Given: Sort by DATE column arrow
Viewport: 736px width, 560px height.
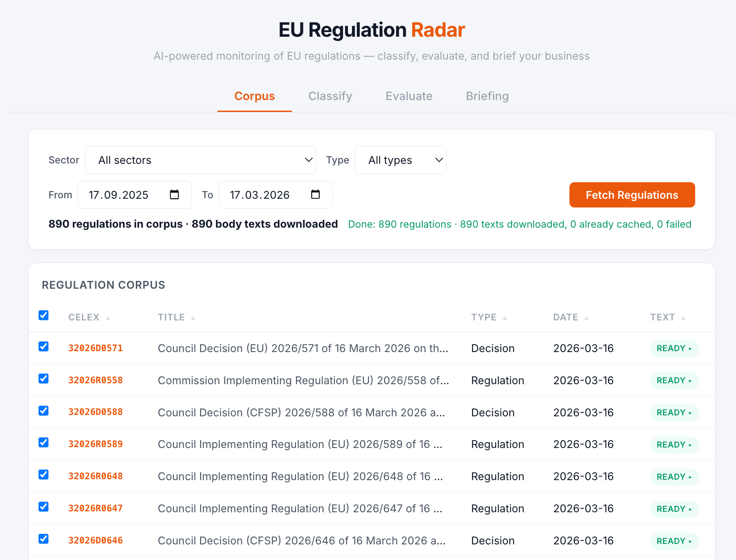Looking at the screenshot, I should coord(586,318).
